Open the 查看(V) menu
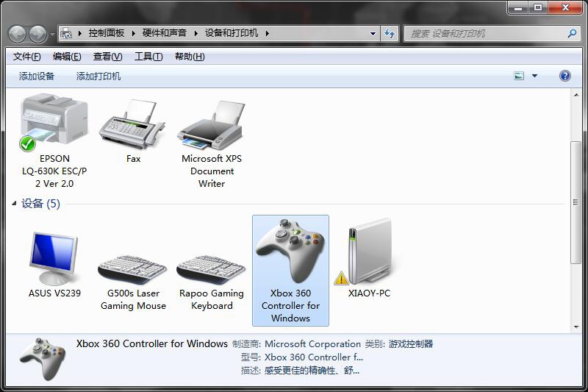This screenshot has height=392, width=588. 107,57
